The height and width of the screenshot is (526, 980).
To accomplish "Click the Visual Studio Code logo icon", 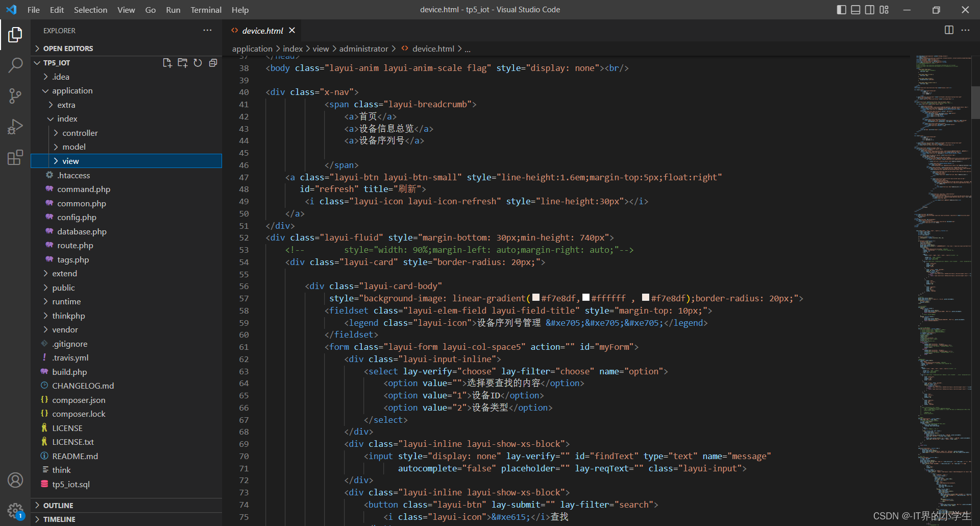I will click(11, 10).
